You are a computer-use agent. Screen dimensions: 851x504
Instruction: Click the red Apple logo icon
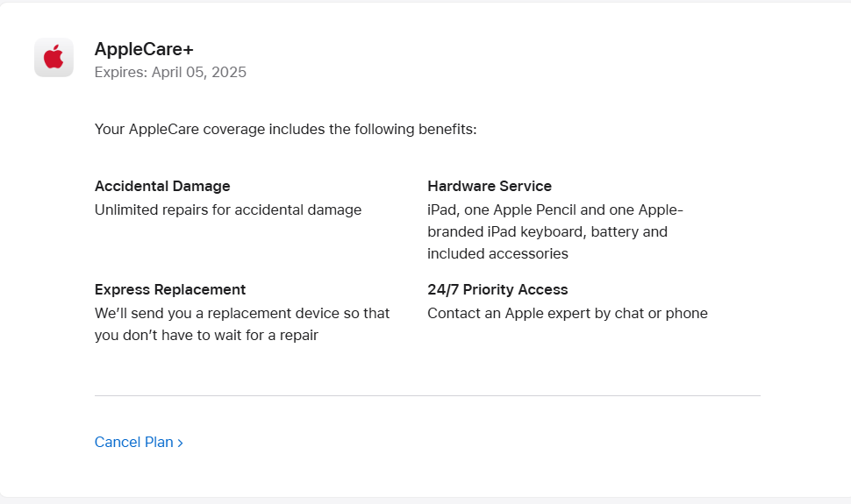click(54, 58)
